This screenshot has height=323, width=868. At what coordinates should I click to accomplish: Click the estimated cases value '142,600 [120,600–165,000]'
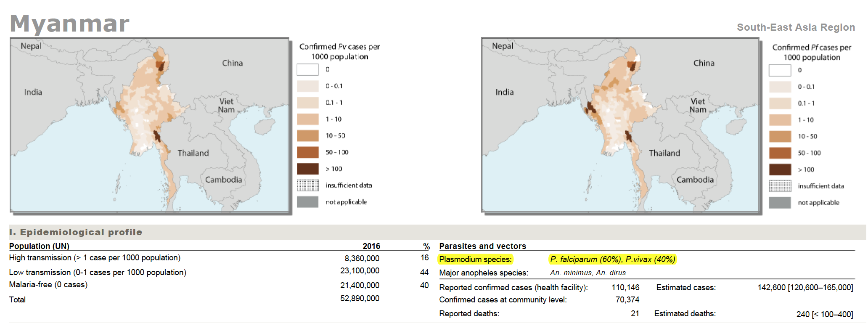[805, 288]
